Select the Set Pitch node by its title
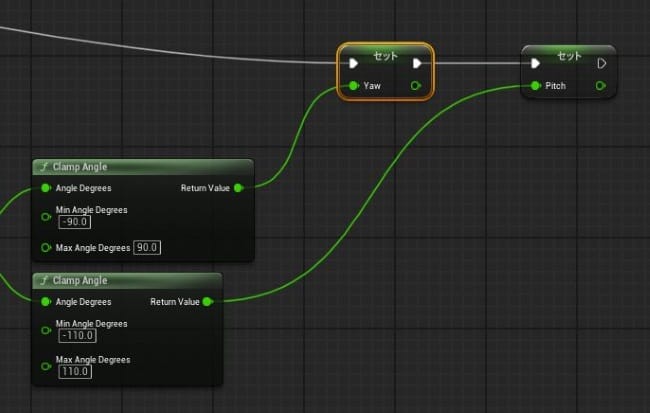 pos(569,55)
